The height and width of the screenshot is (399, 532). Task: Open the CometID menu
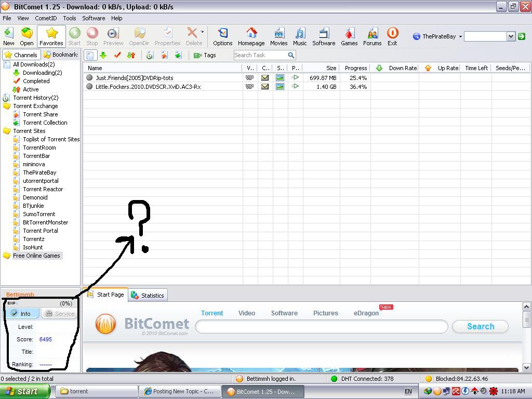(x=46, y=18)
